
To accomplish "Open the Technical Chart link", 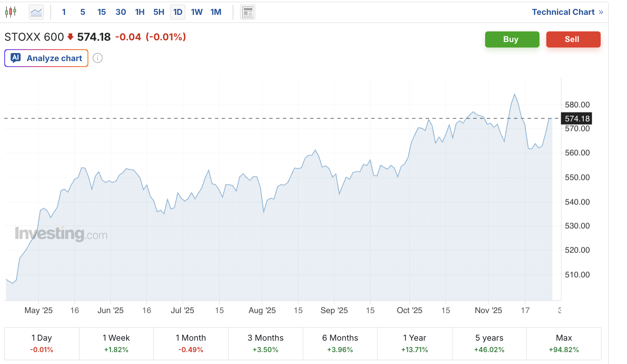I will click(x=564, y=12).
